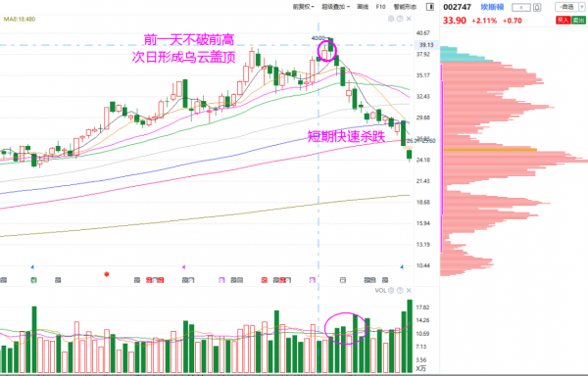
Task: Click the VOL indicator label
Action: click(x=380, y=291)
